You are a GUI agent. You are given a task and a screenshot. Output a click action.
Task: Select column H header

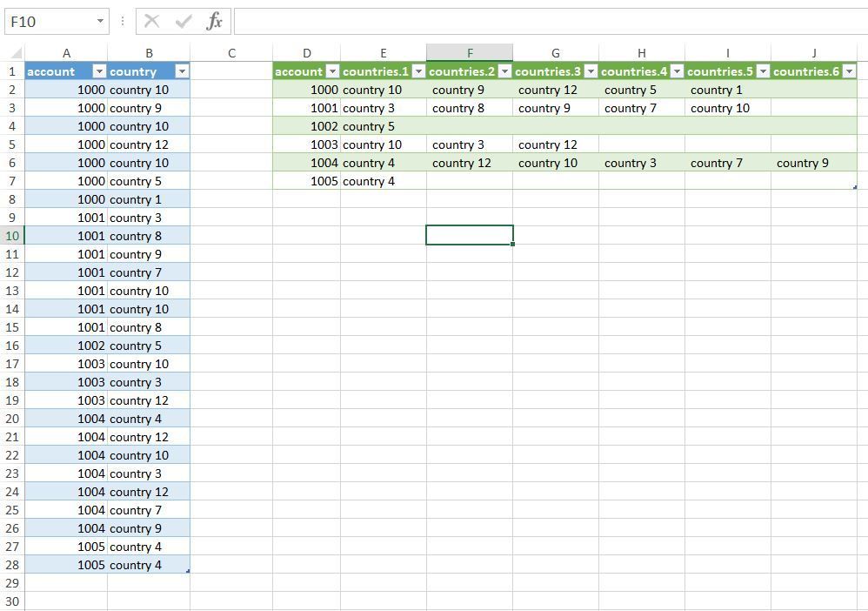(642, 53)
